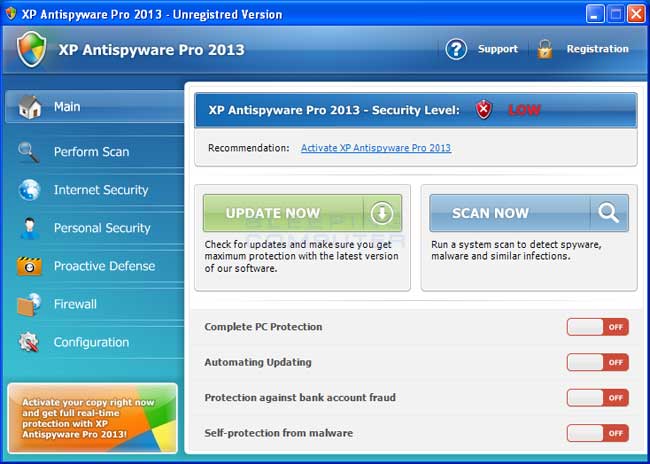Toggle Complete PC Protection switch on
650x464 pixels.
[597, 327]
